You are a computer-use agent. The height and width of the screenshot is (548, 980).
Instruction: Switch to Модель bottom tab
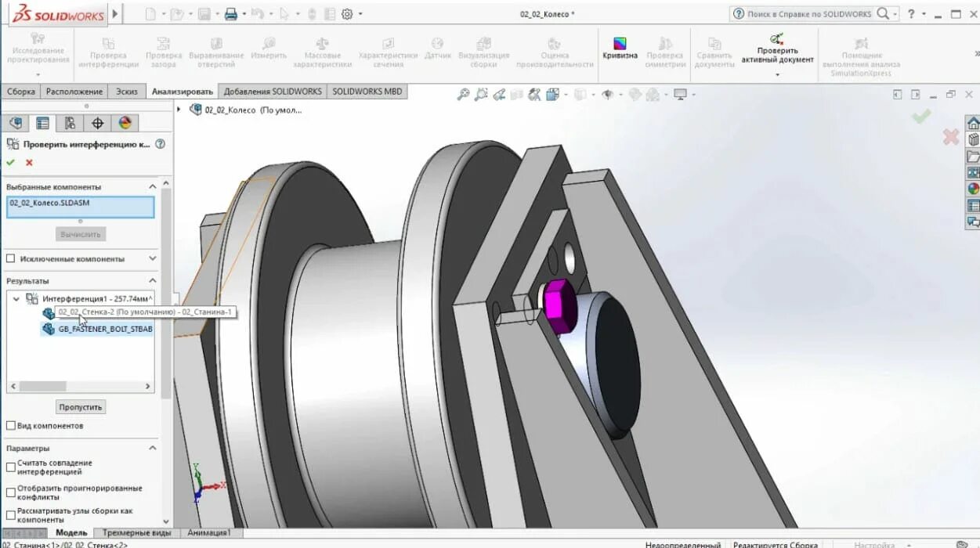tap(71, 532)
